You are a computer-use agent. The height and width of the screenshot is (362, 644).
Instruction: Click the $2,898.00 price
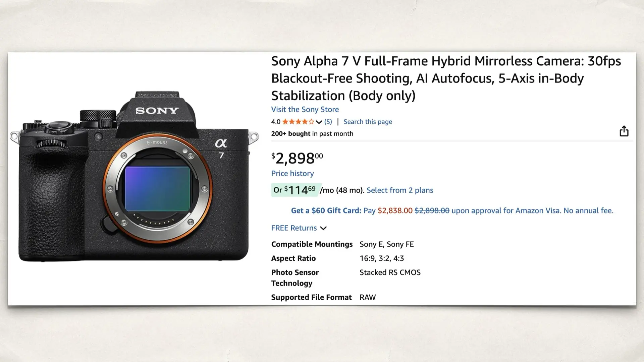coord(297,157)
